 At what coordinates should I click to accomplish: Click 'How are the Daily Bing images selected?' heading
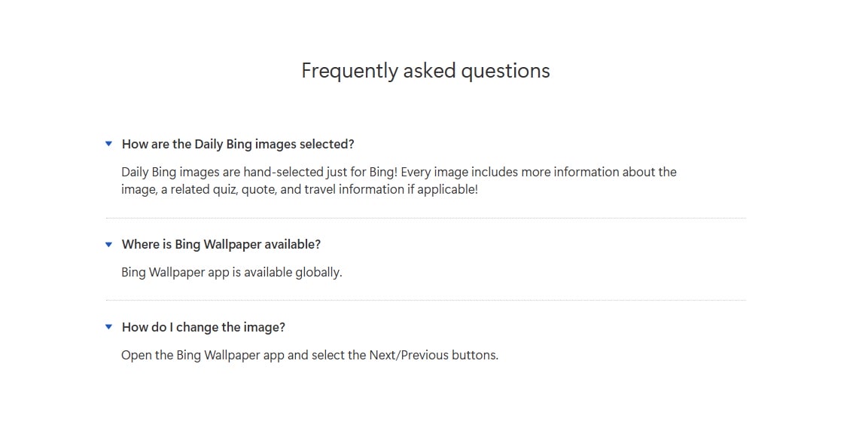[x=237, y=143]
